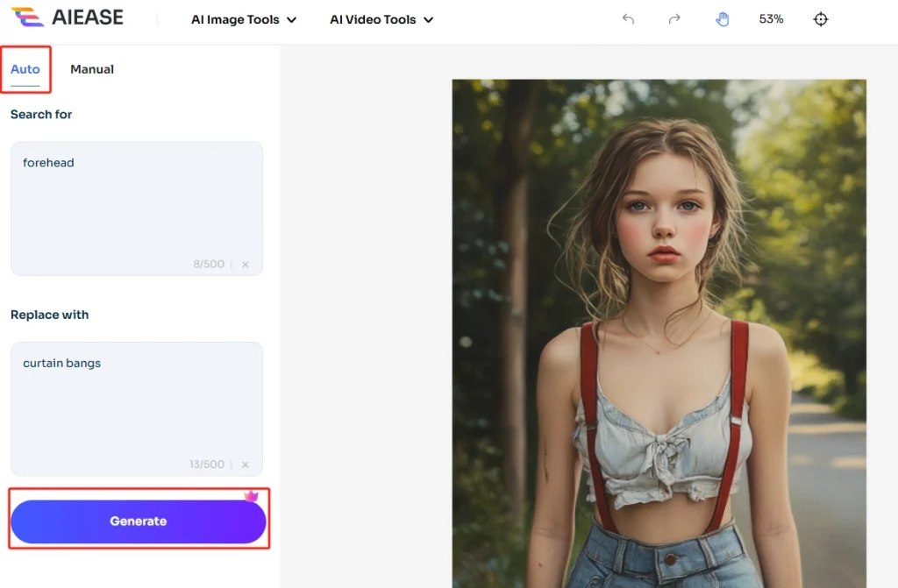Click the Generate button
The image size is (898, 588).
pyautogui.click(x=138, y=521)
